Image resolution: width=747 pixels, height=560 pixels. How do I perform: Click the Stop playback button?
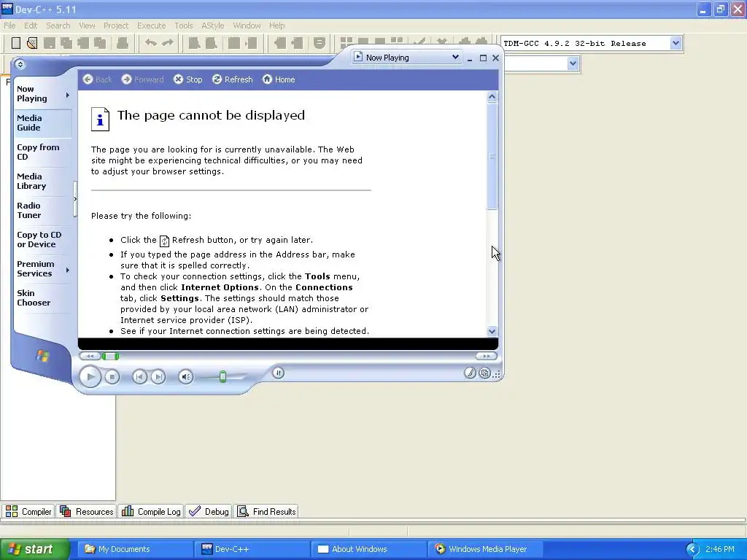point(112,377)
